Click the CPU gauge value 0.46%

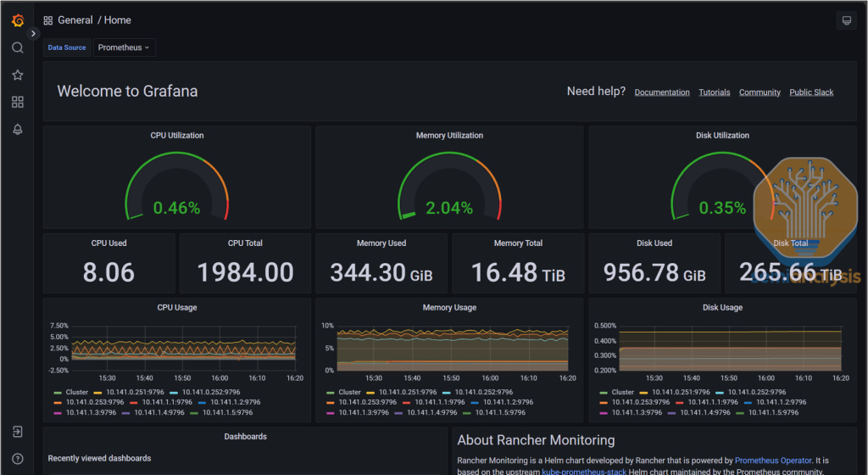coord(176,208)
